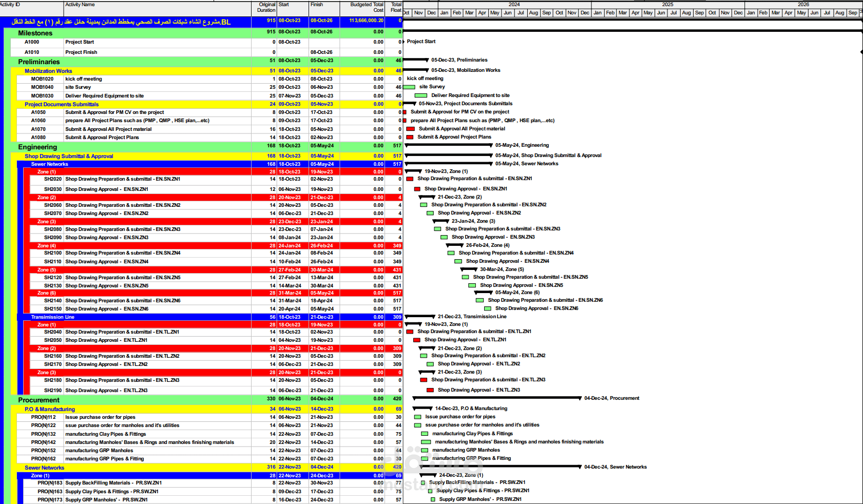This screenshot has height=504, width=863.
Task: Select the Preliminaries group band
Action: pos(203,62)
